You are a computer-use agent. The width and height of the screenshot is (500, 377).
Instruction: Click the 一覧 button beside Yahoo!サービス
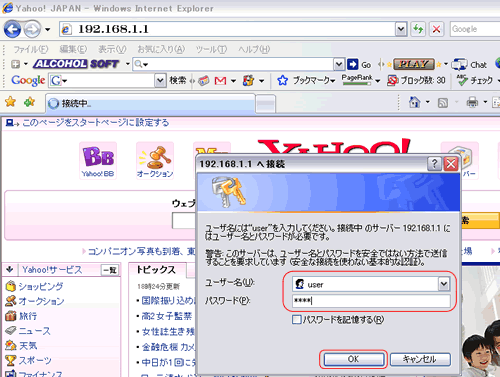point(110,270)
